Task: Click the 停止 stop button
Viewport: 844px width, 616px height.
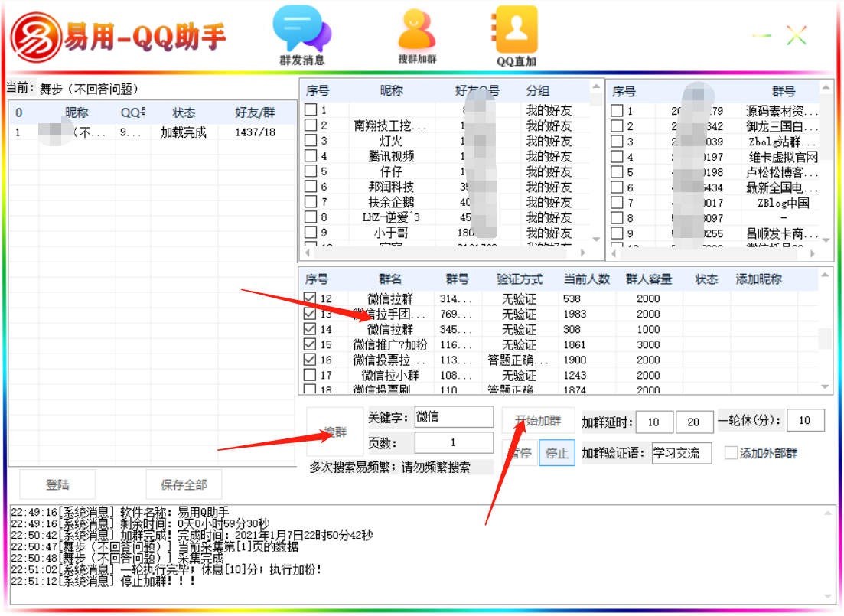Action: pos(556,453)
